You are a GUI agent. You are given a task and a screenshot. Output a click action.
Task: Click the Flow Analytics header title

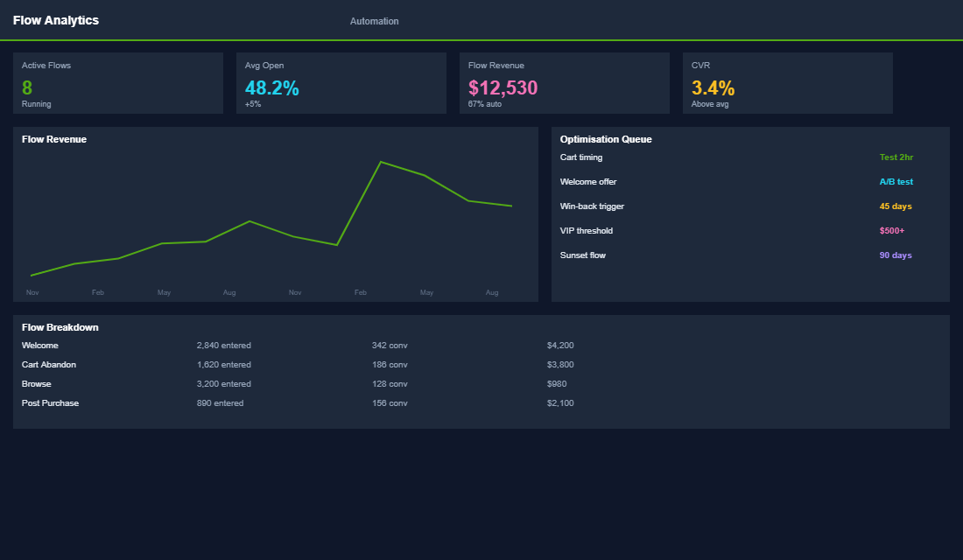tap(55, 19)
